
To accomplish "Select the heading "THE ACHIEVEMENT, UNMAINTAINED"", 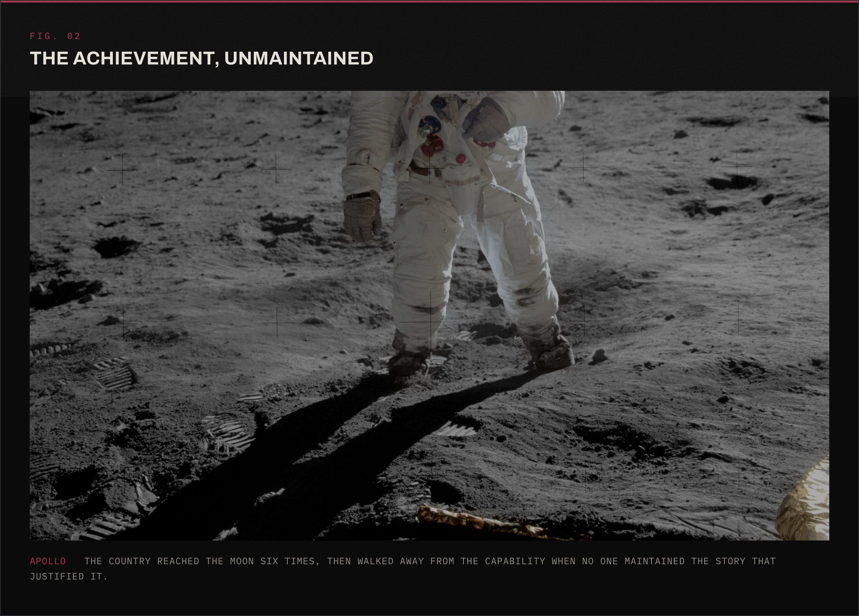I will (202, 58).
